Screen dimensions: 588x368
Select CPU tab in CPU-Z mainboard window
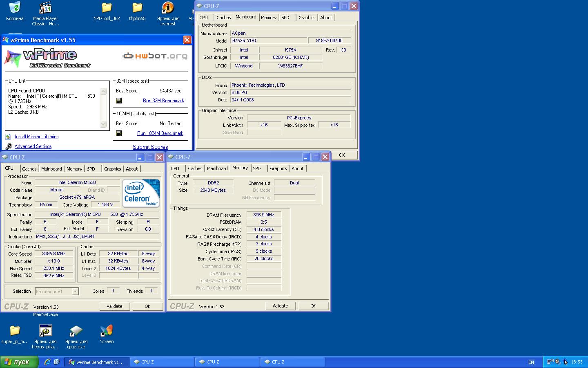pos(204,18)
